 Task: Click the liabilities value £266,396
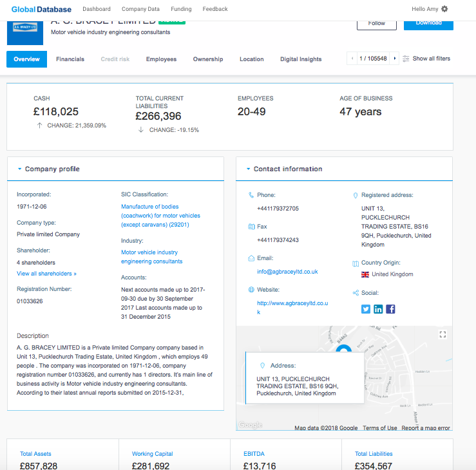[158, 116]
